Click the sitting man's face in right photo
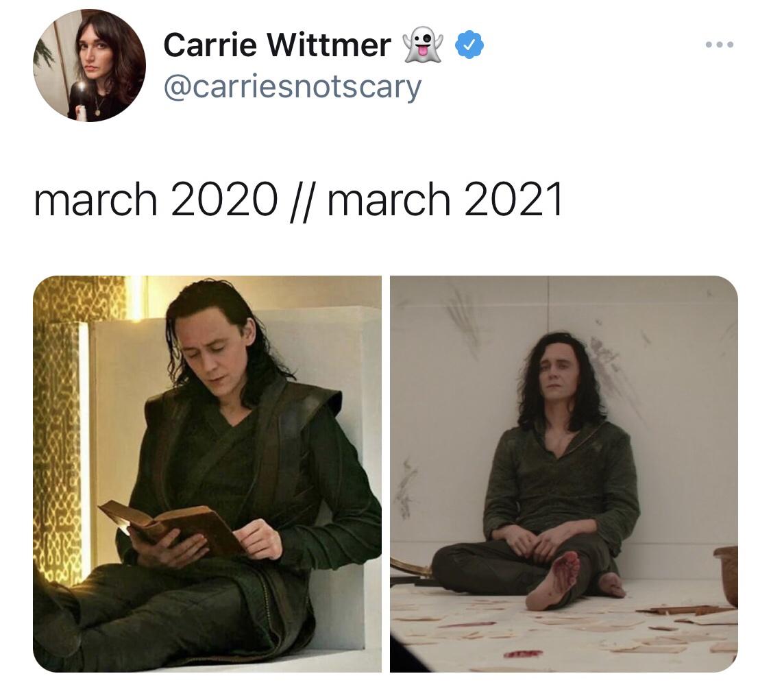 click(557, 375)
